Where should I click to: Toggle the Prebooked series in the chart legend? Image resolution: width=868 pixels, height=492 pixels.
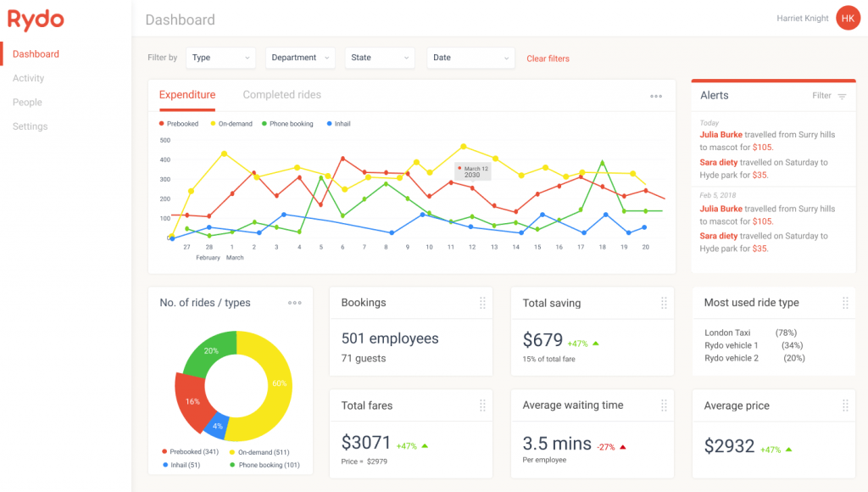click(x=179, y=123)
